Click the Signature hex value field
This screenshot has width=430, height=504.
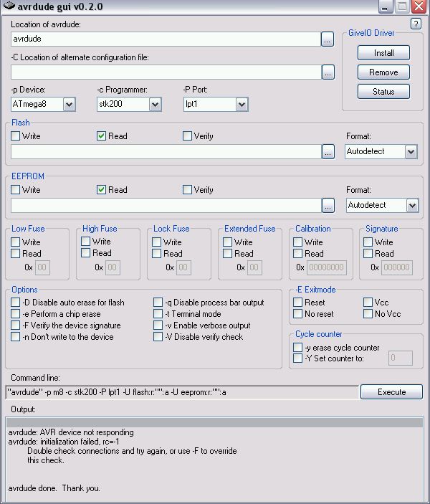397,267
